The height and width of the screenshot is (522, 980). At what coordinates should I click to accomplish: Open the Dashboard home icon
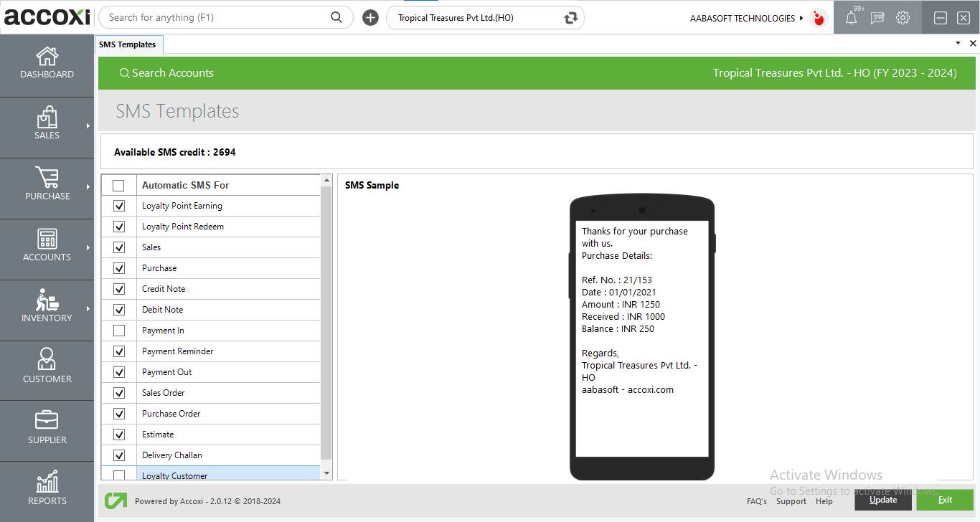click(x=47, y=57)
